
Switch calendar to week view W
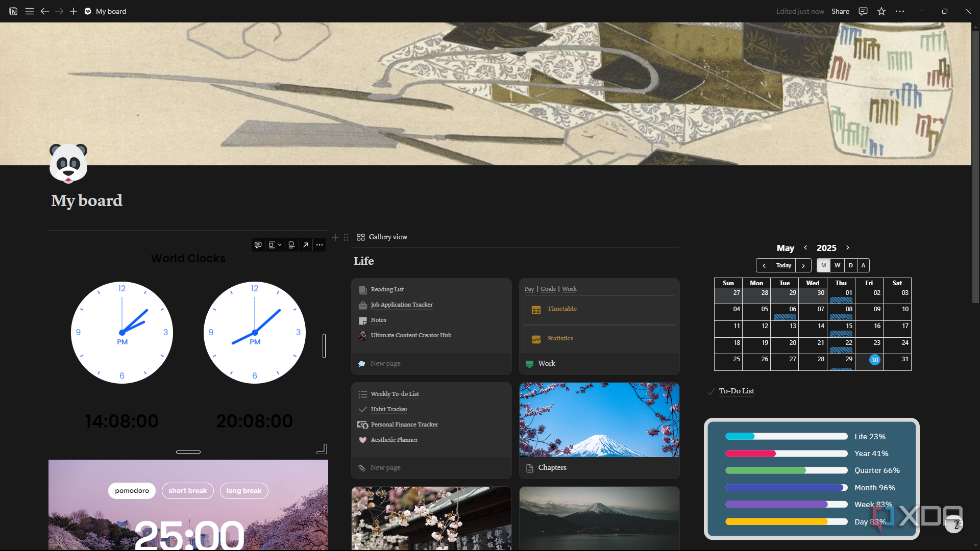coord(837,265)
